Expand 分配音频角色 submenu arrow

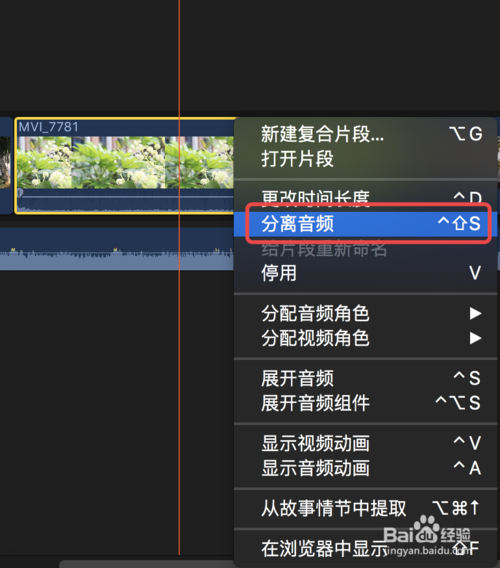pyautogui.click(x=475, y=313)
